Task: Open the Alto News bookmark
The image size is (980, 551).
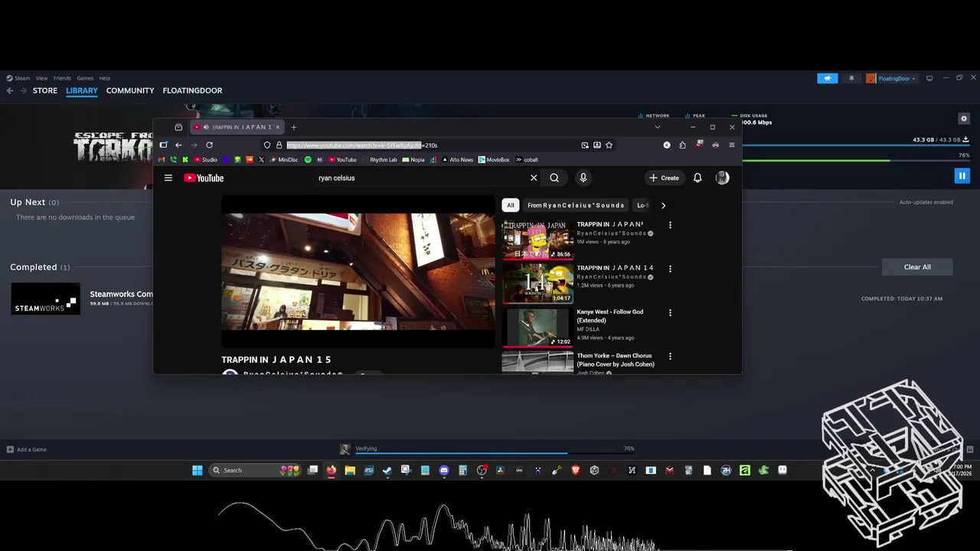Action: [458, 160]
